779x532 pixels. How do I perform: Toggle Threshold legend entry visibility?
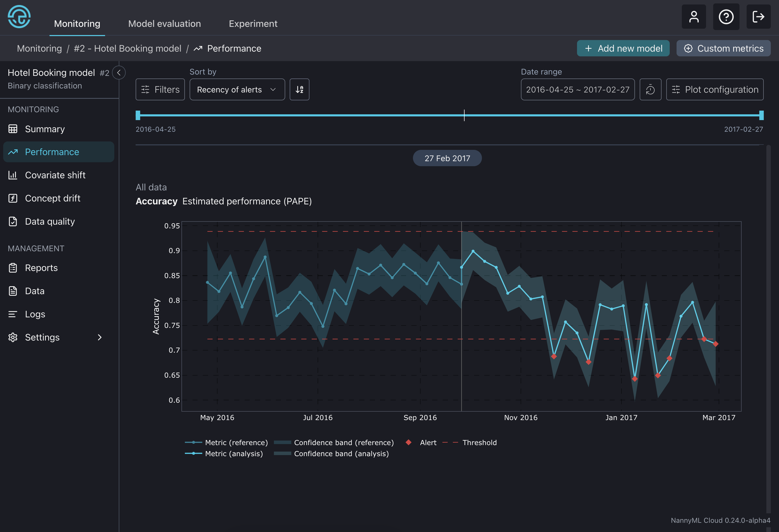coord(479,442)
